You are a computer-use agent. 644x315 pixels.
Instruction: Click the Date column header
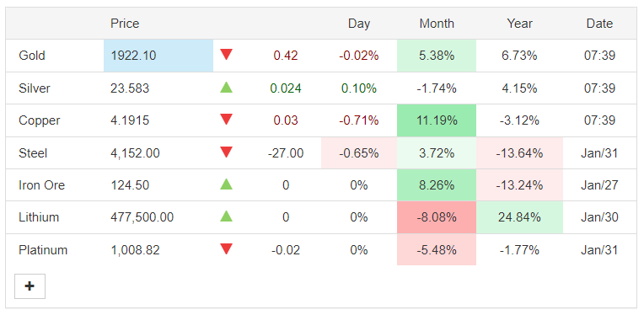click(x=599, y=24)
